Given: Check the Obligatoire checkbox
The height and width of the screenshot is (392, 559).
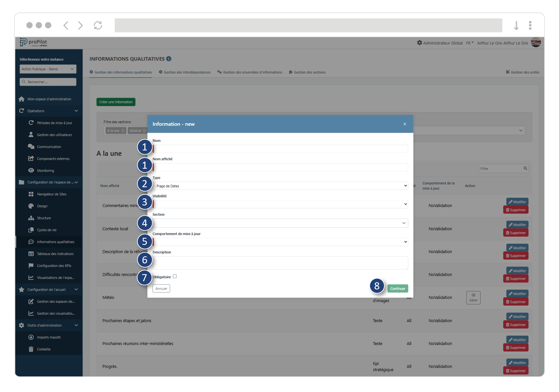Looking at the screenshot, I should click(175, 276).
